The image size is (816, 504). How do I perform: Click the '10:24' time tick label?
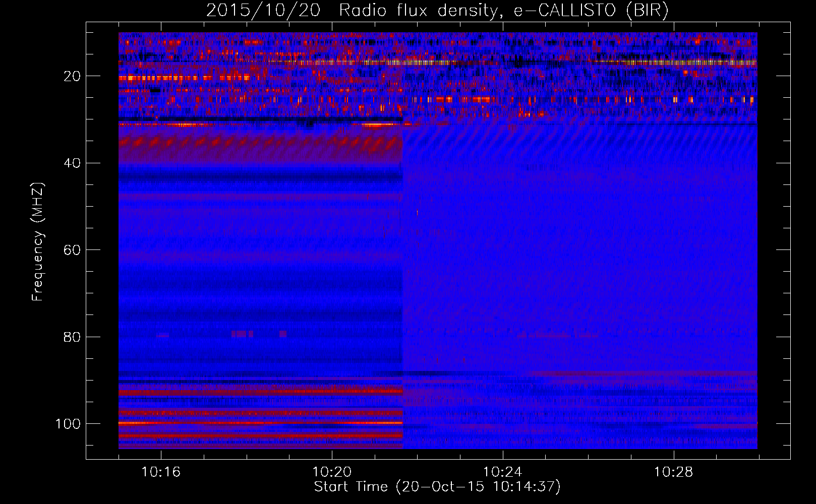[x=503, y=472]
